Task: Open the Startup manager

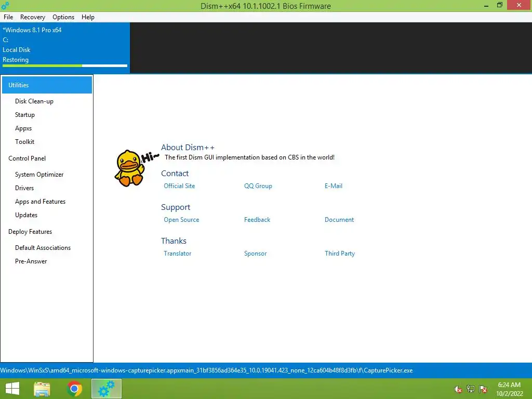Action: 25,115
